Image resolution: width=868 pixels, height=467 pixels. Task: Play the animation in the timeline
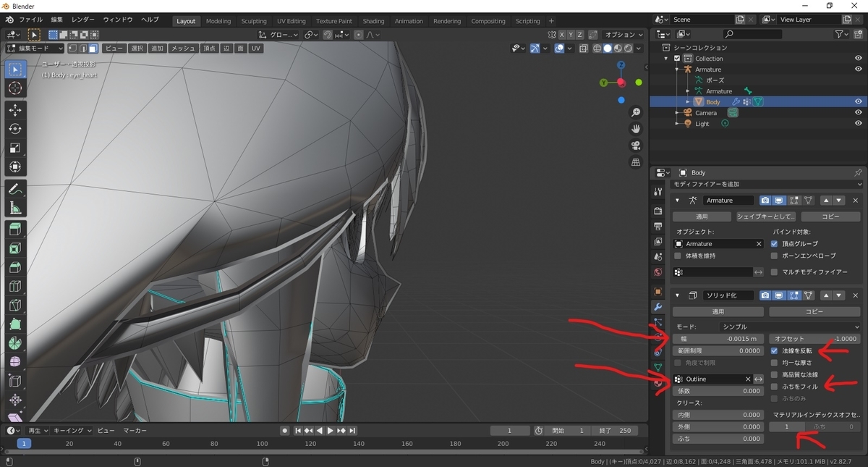pyautogui.click(x=331, y=431)
